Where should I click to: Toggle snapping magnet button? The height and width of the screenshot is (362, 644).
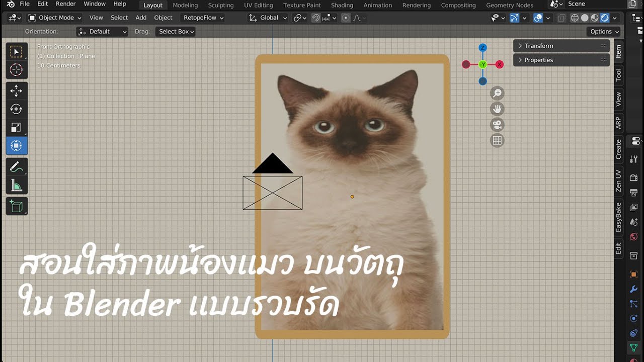pos(315,18)
